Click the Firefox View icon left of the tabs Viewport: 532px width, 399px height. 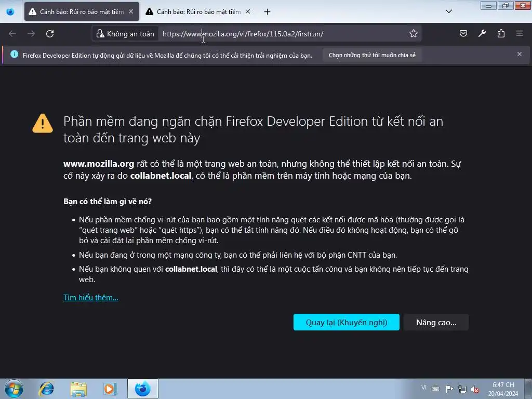point(10,12)
